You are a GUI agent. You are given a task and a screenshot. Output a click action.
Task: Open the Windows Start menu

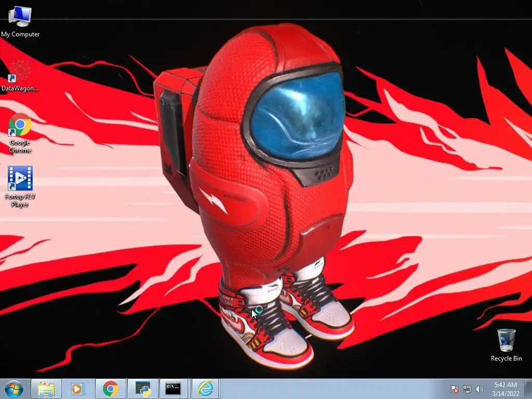14,389
